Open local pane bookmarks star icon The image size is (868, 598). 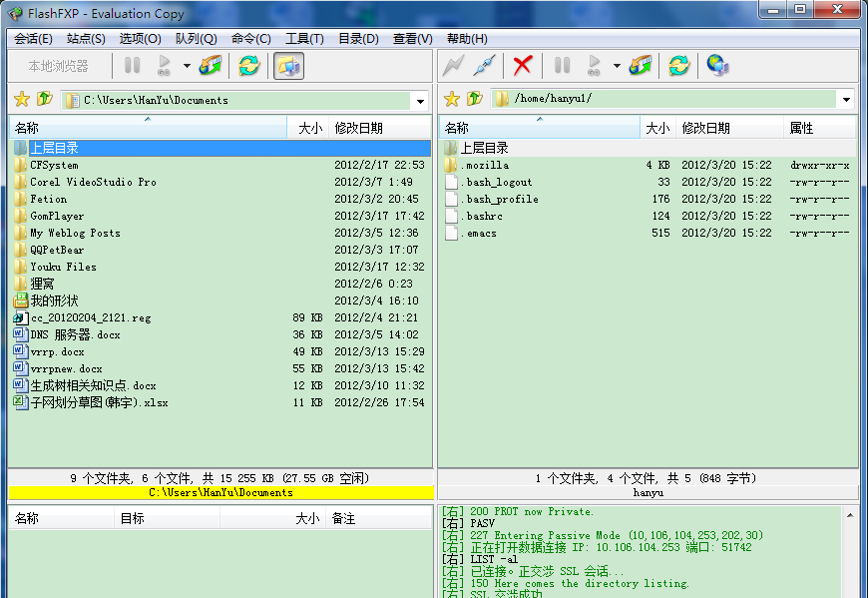[22, 100]
